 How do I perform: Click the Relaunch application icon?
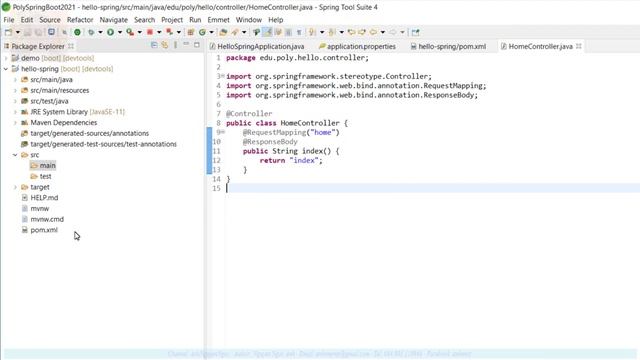[x=169, y=32]
